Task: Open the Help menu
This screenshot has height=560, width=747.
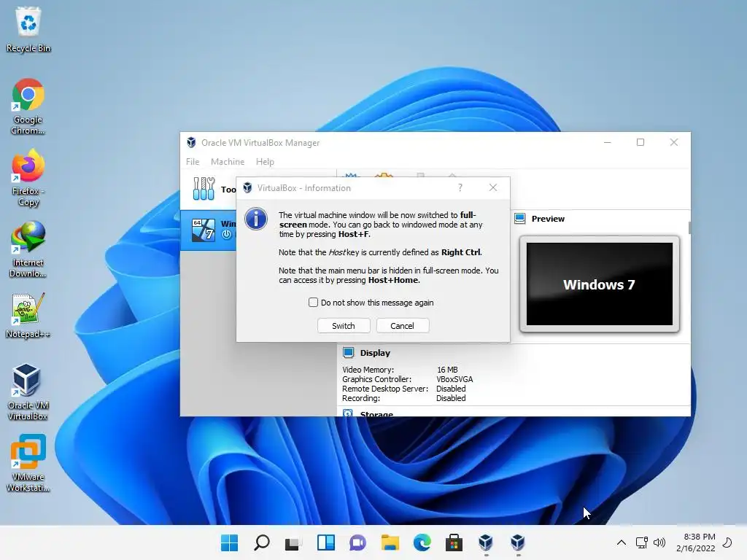Action: (265, 161)
